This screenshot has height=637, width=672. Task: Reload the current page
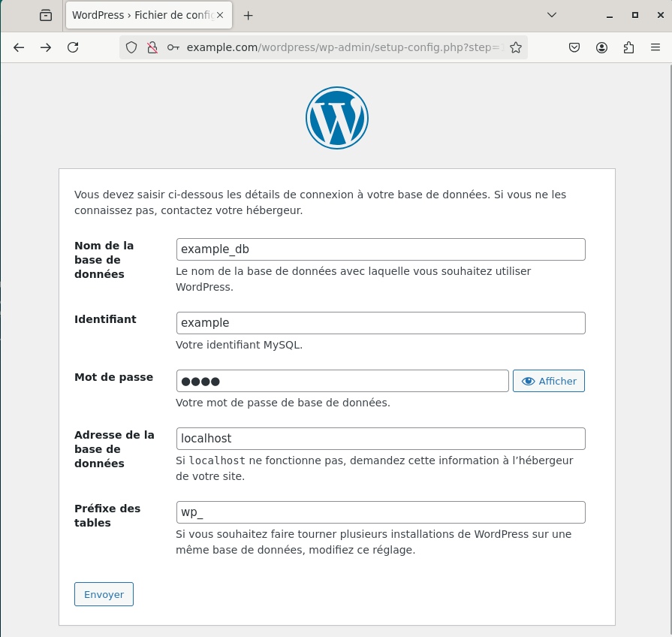click(x=73, y=47)
